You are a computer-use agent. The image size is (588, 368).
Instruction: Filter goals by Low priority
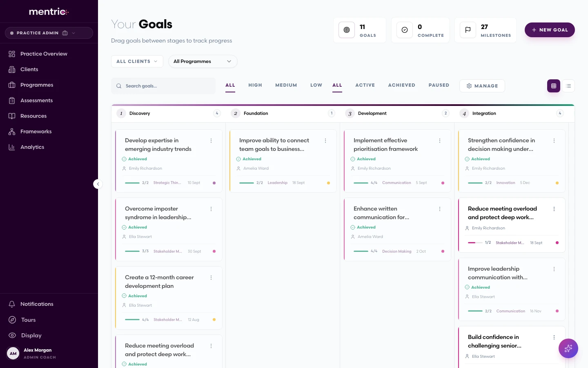click(x=316, y=85)
